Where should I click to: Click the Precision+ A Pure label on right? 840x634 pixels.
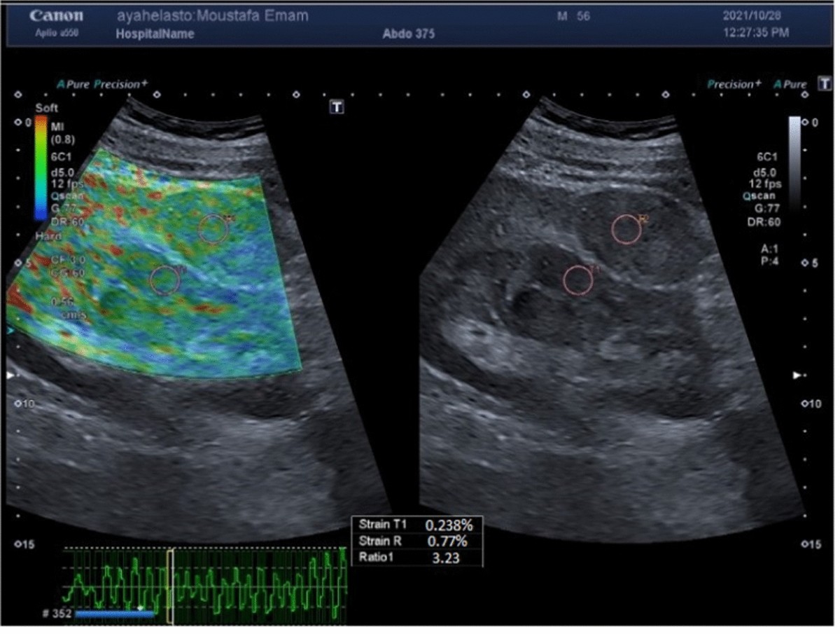click(x=757, y=84)
